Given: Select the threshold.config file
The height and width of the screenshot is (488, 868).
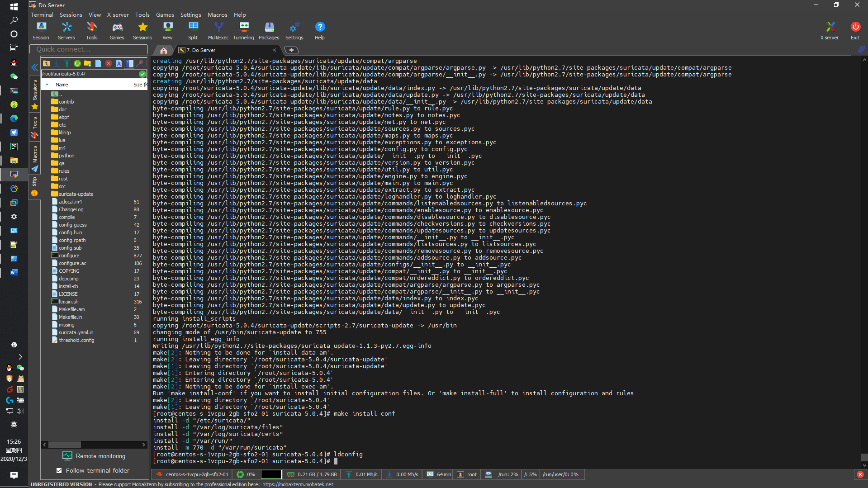Looking at the screenshot, I should click(73, 340).
